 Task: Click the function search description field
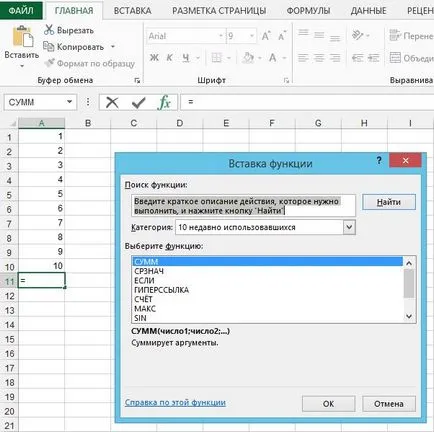click(243, 206)
